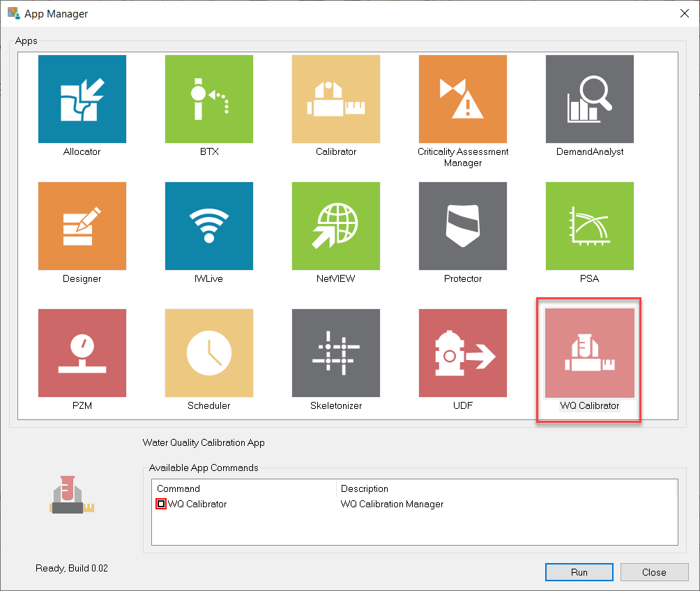This screenshot has width=700, height=591.
Task: Pick the PZM pressure gauge icon
Action: [x=82, y=353]
